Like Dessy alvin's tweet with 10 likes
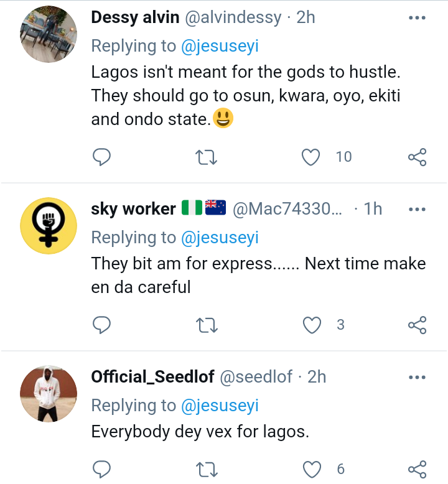Screen dimensions: 448x484 click(310, 157)
